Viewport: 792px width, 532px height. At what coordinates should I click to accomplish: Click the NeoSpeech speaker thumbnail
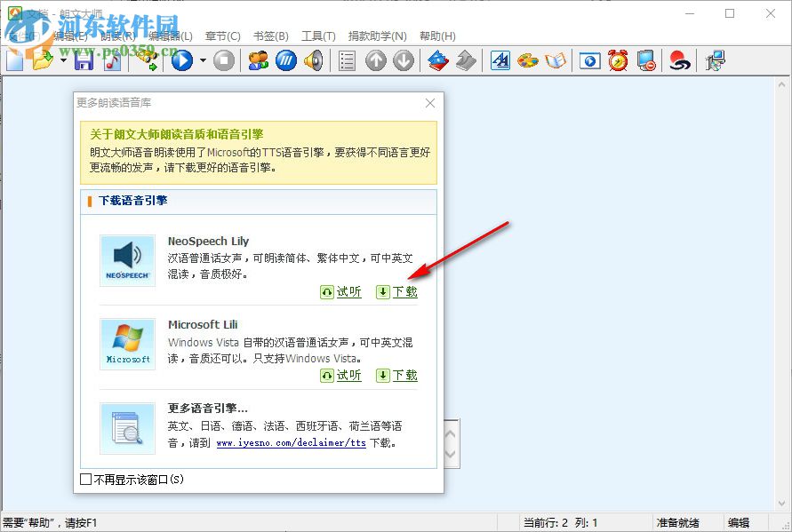click(127, 260)
